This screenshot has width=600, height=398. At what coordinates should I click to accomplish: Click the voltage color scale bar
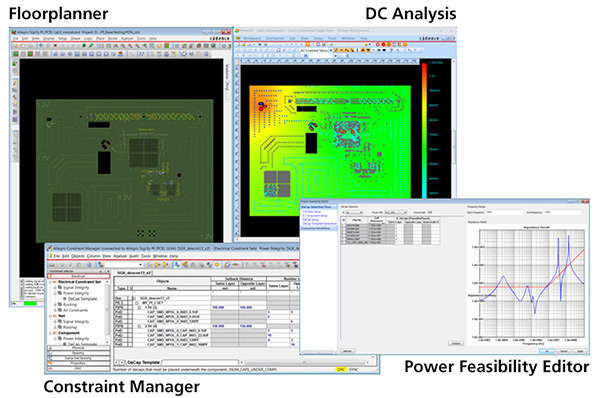point(424,130)
